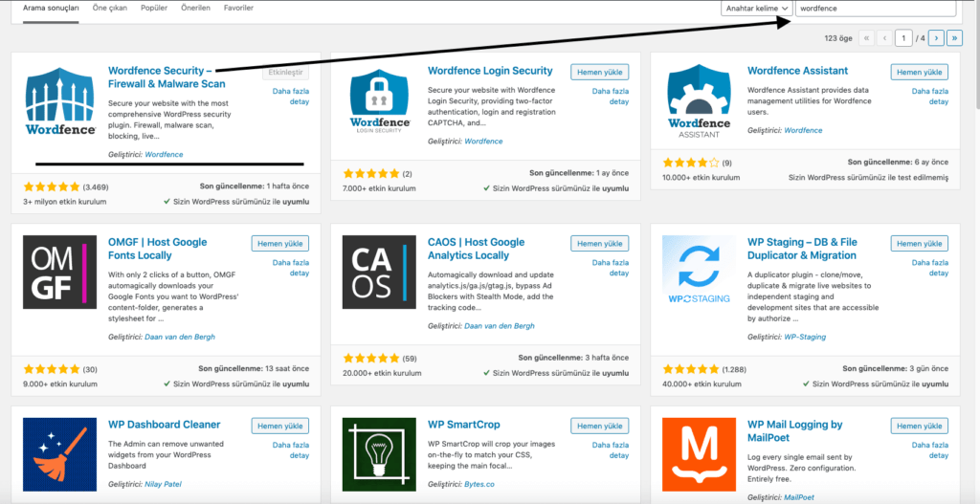Open developer link Daan van den Bergh under OMGF
This screenshot has width=980, height=504.
tap(180, 337)
